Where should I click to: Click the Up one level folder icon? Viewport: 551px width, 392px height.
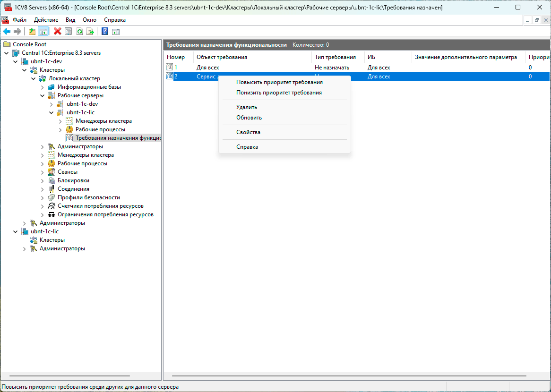pyautogui.click(x=32, y=32)
